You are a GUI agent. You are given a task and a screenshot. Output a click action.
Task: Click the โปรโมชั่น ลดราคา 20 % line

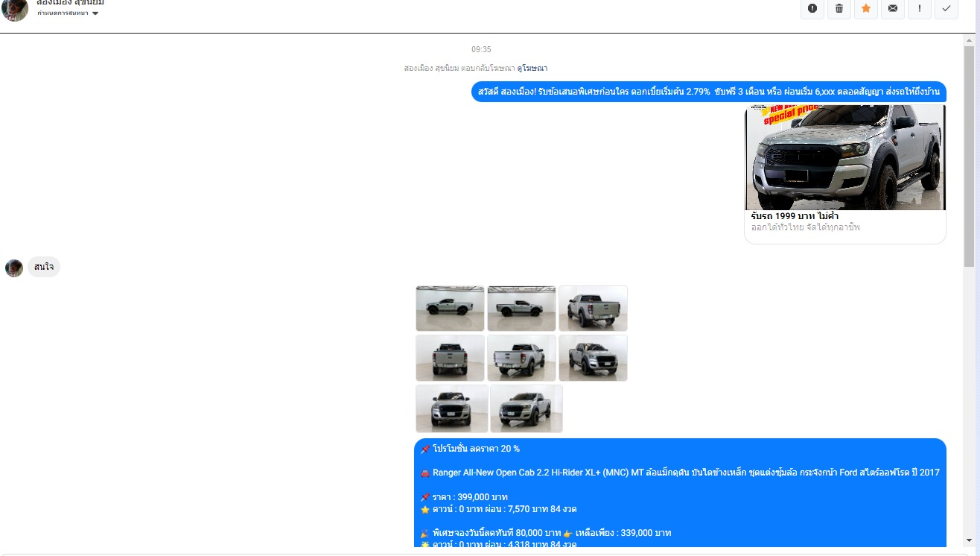(470, 449)
